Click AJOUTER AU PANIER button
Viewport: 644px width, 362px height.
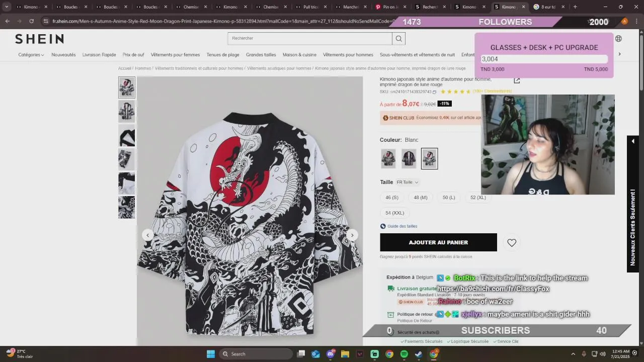pos(438,242)
